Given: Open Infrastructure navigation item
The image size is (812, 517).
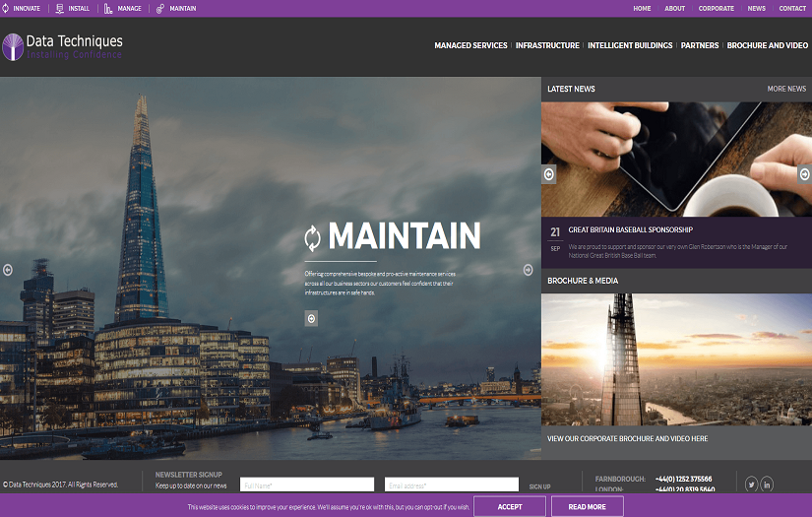Looking at the screenshot, I should pos(547,45).
